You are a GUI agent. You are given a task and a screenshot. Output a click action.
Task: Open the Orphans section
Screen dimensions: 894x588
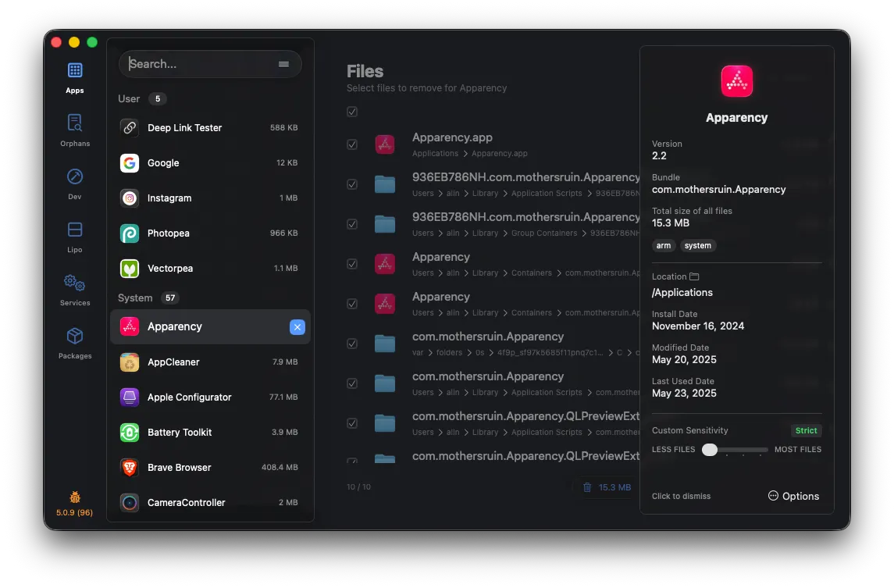(75, 130)
